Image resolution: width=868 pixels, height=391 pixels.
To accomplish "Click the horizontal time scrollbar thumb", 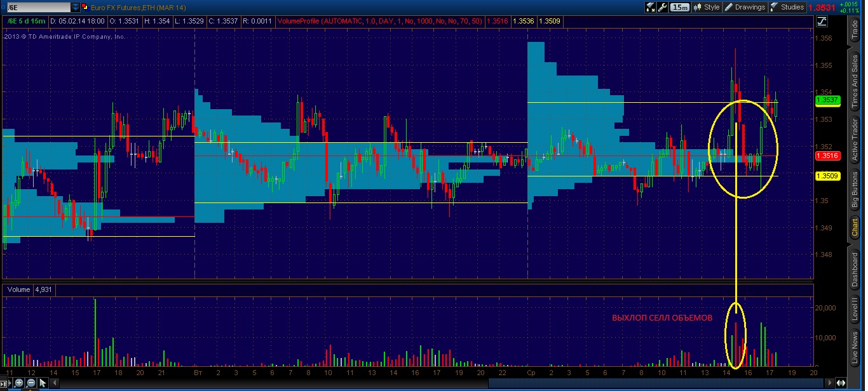I will (x=655, y=383).
